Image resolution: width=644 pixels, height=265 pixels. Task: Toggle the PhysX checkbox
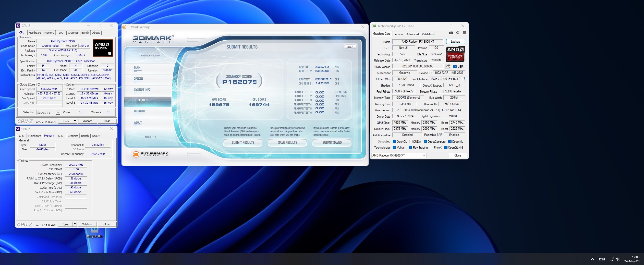coord(431,148)
